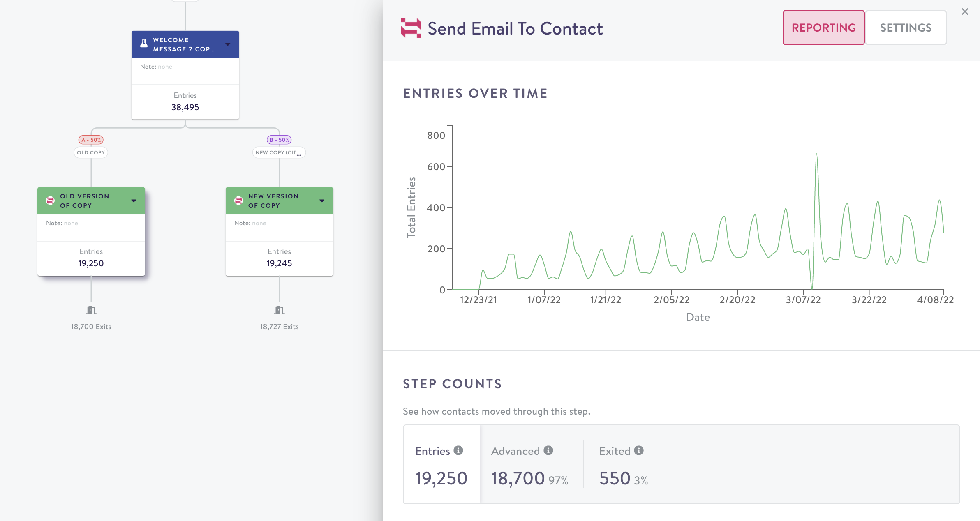Click the 18,727 Exits label
The width and height of the screenshot is (980, 521).
pyautogui.click(x=279, y=327)
